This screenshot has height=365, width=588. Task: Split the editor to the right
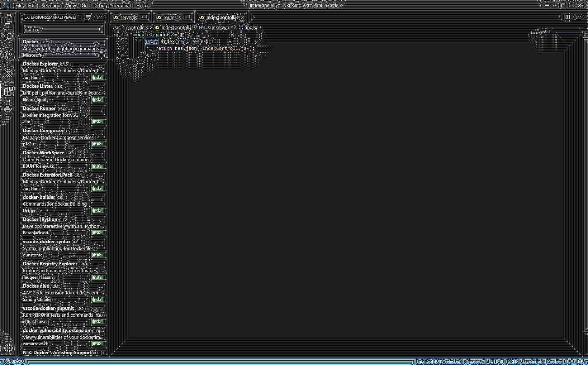click(567, 17)
